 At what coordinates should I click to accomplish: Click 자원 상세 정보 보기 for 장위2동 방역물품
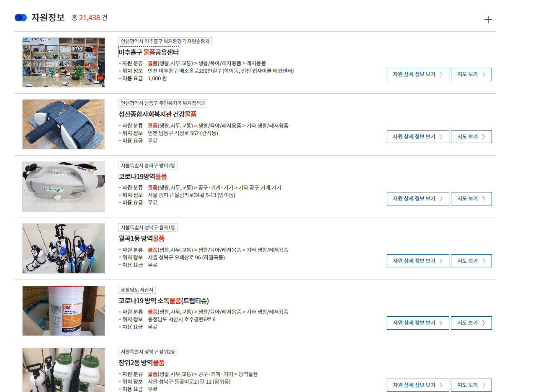[x=418, y=385]
